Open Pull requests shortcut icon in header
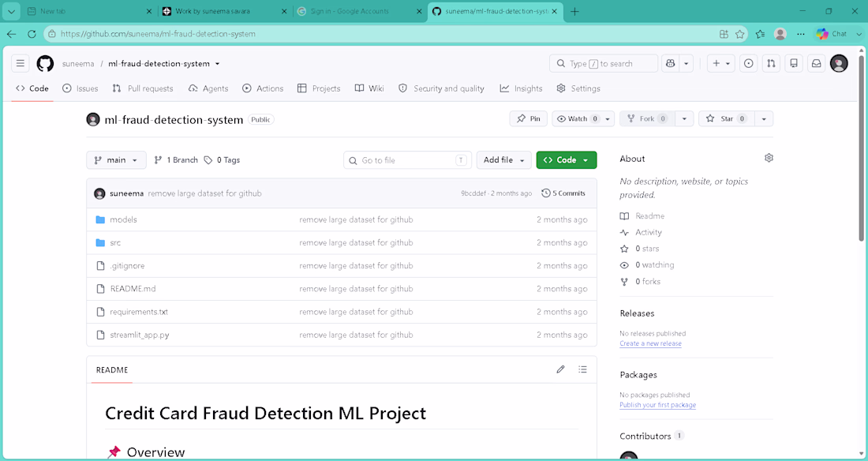Viewport: 868px width, 461px height. (771, 64)
